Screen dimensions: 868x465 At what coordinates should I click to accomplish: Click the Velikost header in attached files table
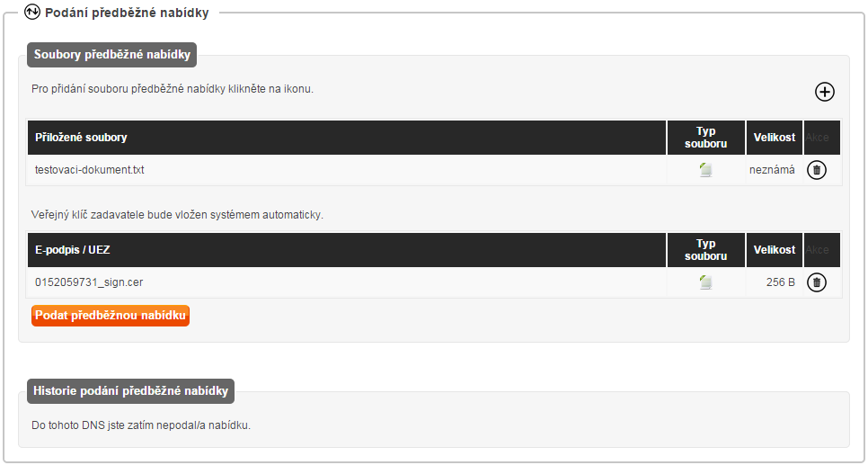point(775,138)
